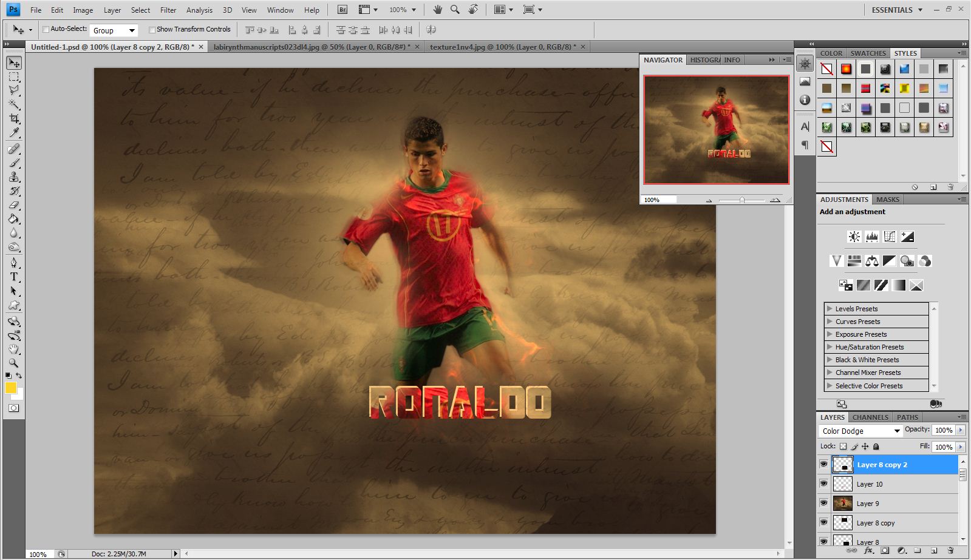Open the Auto-Select Group dropdown
971x560 pixels.
(x=114, y=30)
